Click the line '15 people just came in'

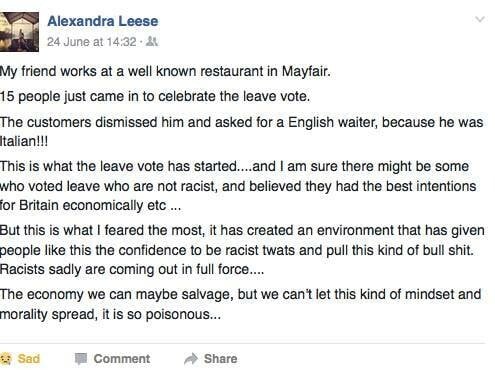click(x=155, y=97)
